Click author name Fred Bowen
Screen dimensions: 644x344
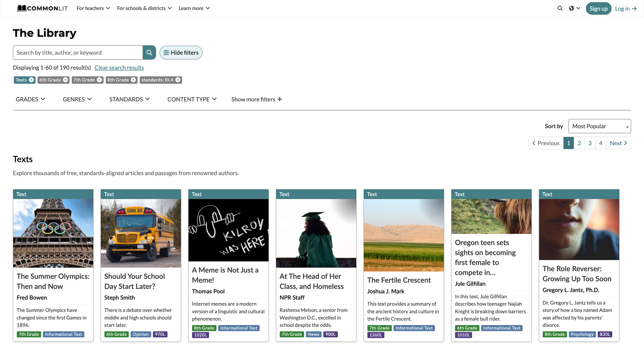pyautogui.click(x=32, y=298)
